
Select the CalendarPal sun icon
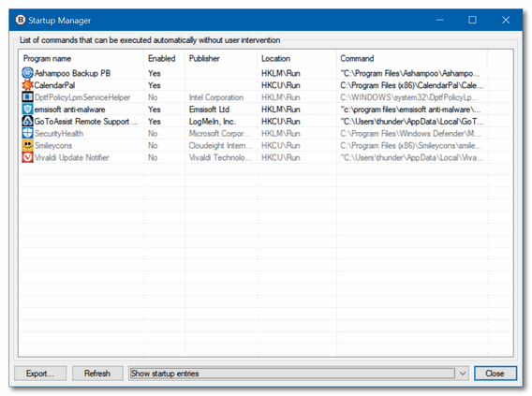coord(27,85)
